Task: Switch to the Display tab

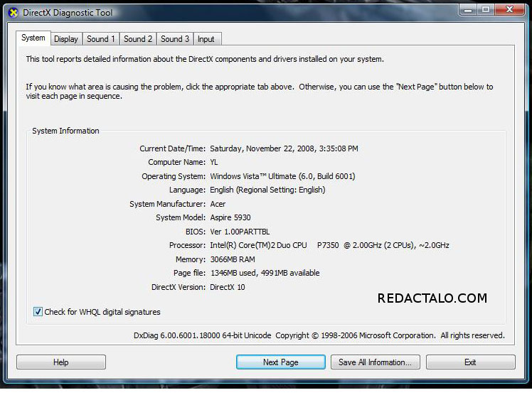Action: (66, 39)
